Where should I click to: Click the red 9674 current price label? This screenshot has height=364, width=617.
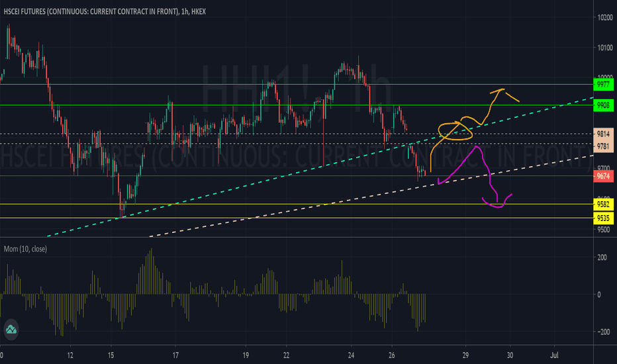point(603,176)
